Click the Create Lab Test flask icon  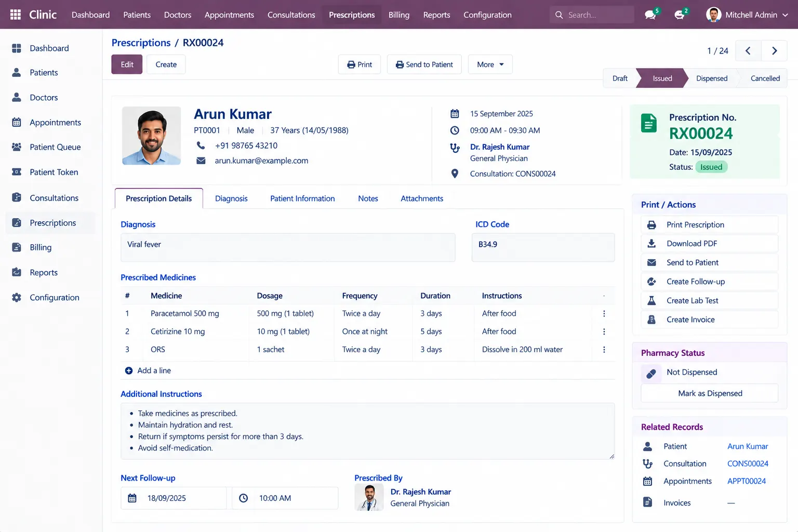[x=651, y=301]
